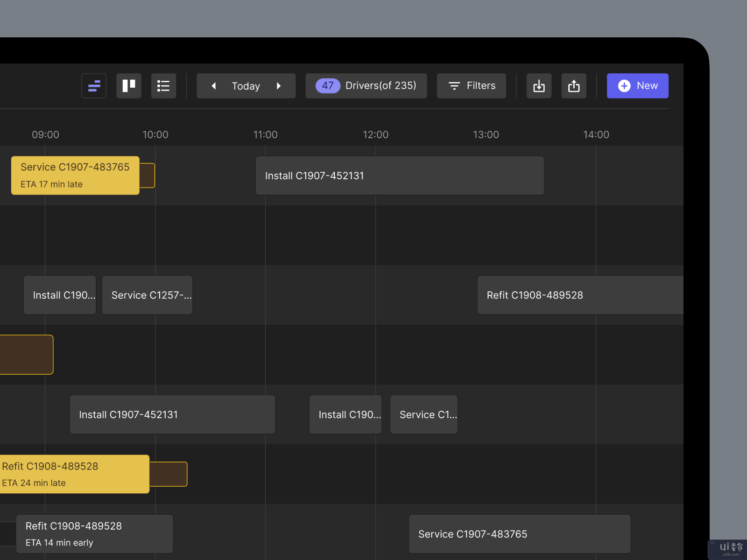Switch to the list view
The width and height of the screenshot is (747, 560).
pyautogui.click(x=163, y=86)
